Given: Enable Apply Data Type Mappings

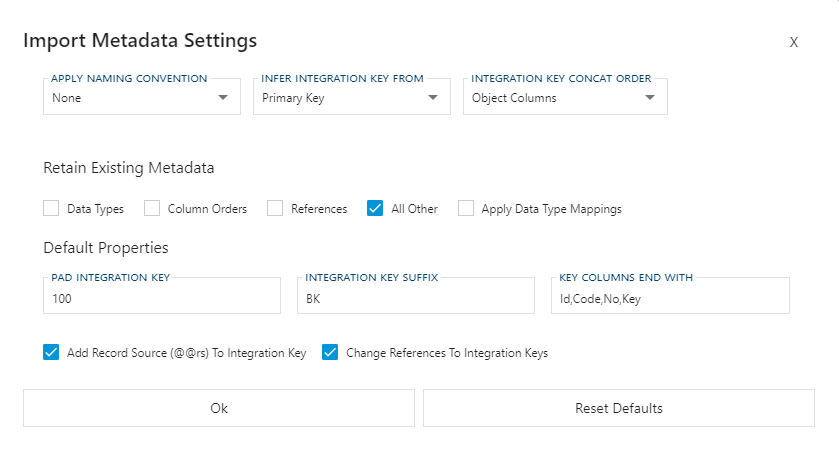Looking at the screenshot, I should [x=466, y=209].
